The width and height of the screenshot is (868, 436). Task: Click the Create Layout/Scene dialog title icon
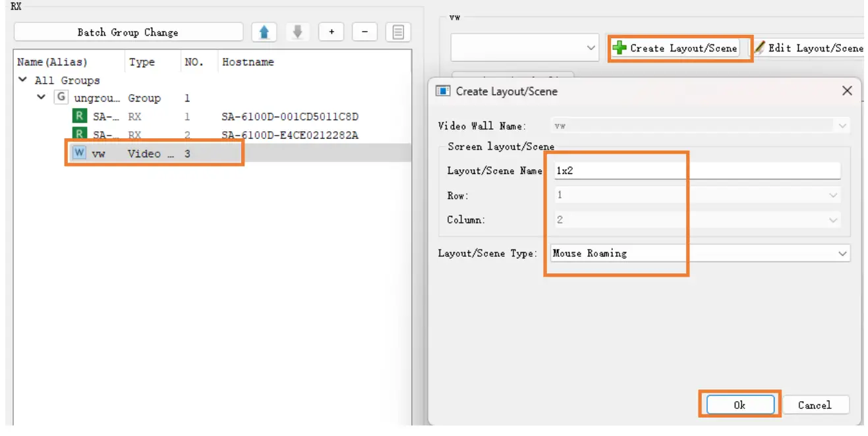point(444,92)
